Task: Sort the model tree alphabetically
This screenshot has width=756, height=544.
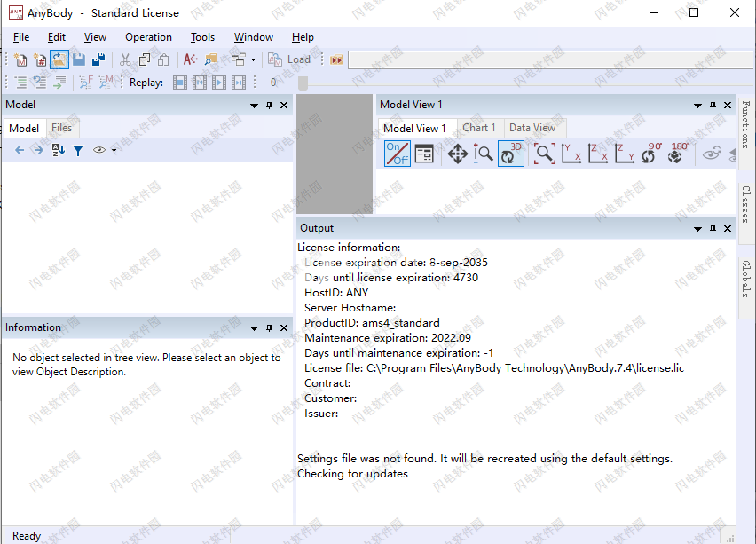Action: coord(59,150)
